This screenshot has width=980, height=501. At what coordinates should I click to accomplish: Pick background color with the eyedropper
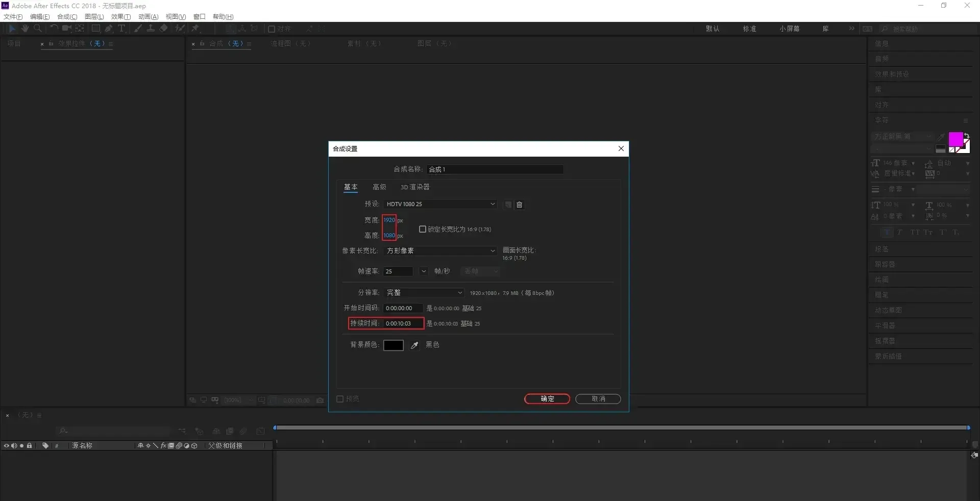tap(414, 345)
